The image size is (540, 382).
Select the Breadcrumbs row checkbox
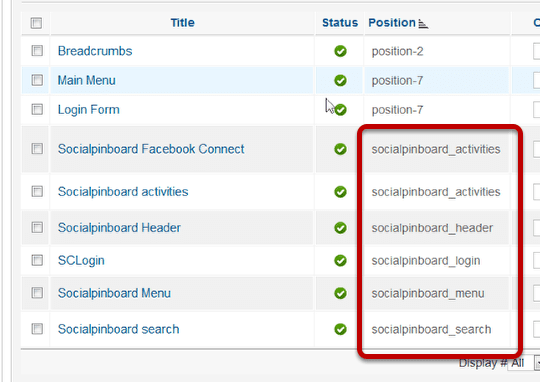(37, 51)
